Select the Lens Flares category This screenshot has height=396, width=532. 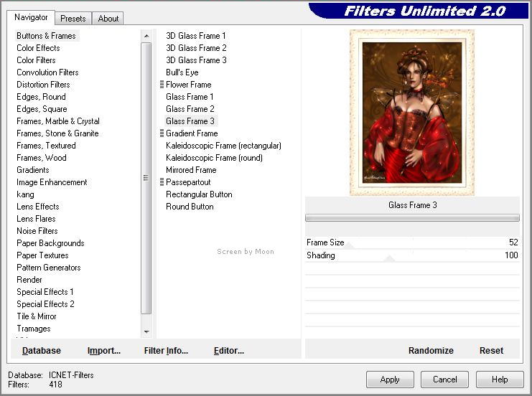pyautogui.click(x=36, y=219)
